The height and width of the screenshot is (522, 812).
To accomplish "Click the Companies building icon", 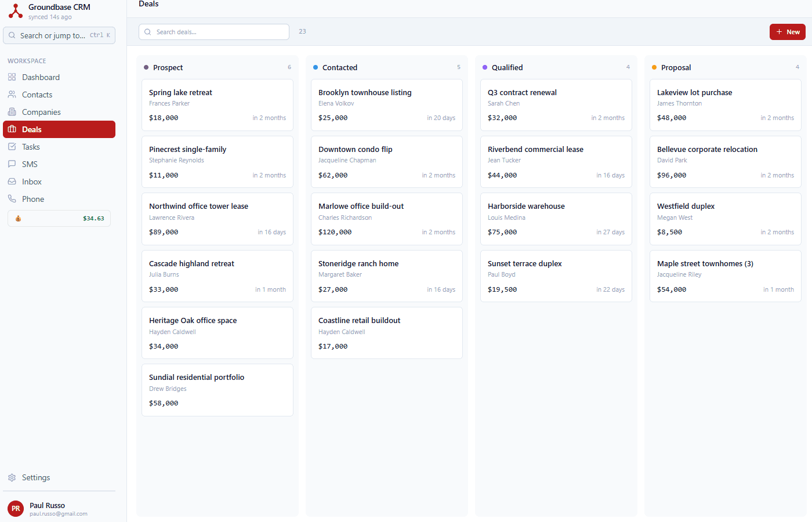I will (12, 112).
